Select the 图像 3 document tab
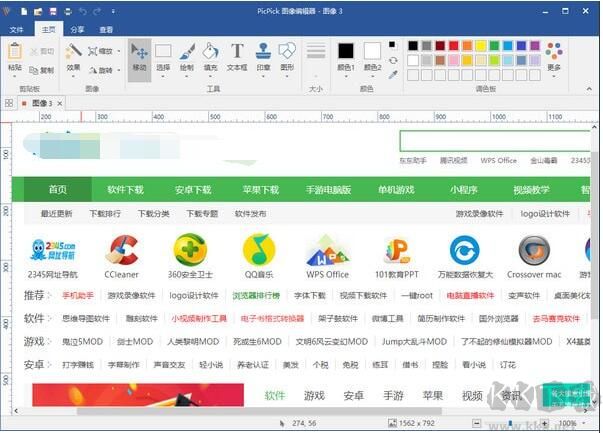Image resolution: width=603 pixels, height=433 pixels. (x=42, y=103)
